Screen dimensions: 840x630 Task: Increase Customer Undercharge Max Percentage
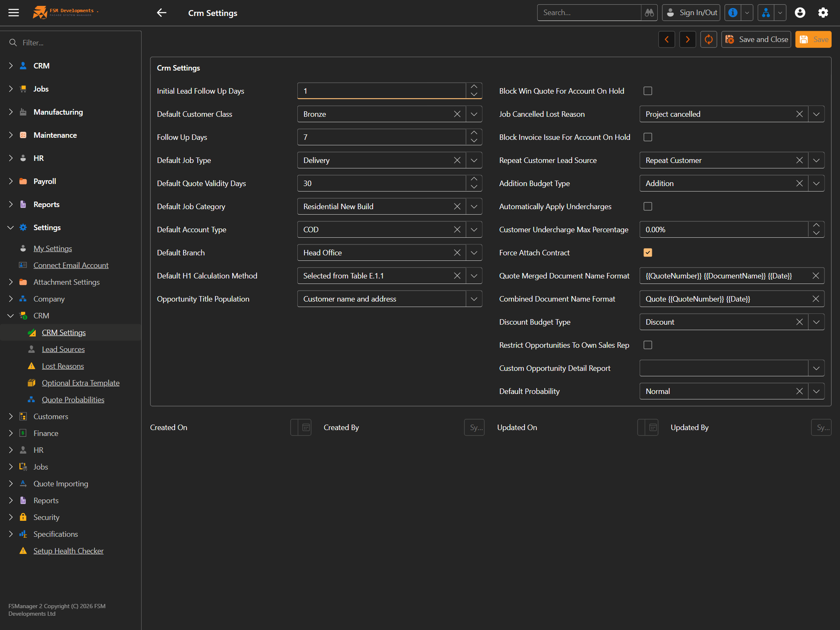(816, 225)
